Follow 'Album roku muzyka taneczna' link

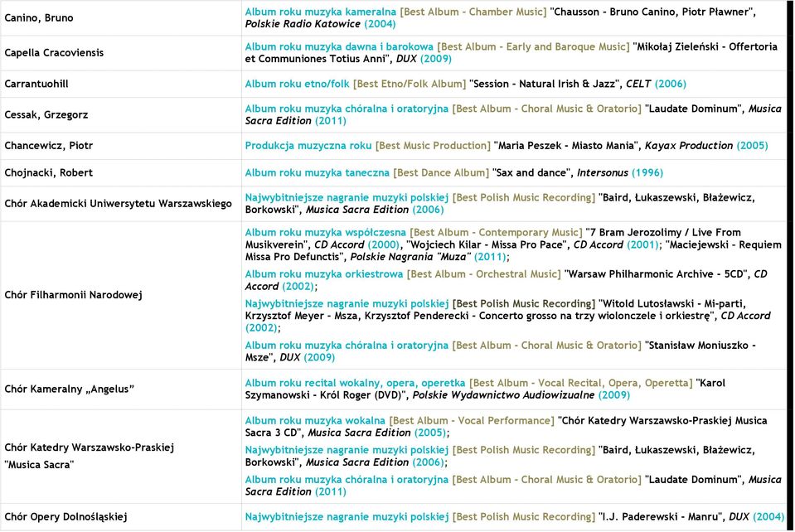318,172
